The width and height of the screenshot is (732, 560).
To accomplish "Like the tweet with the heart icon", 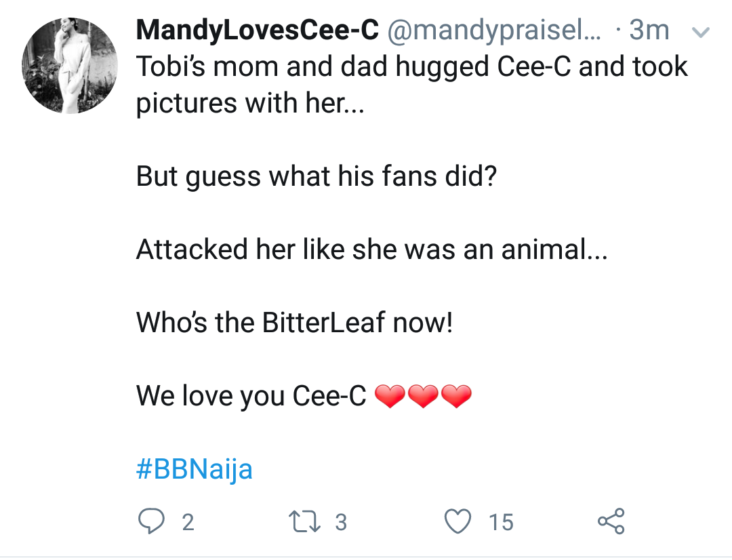I will point(457,521).
